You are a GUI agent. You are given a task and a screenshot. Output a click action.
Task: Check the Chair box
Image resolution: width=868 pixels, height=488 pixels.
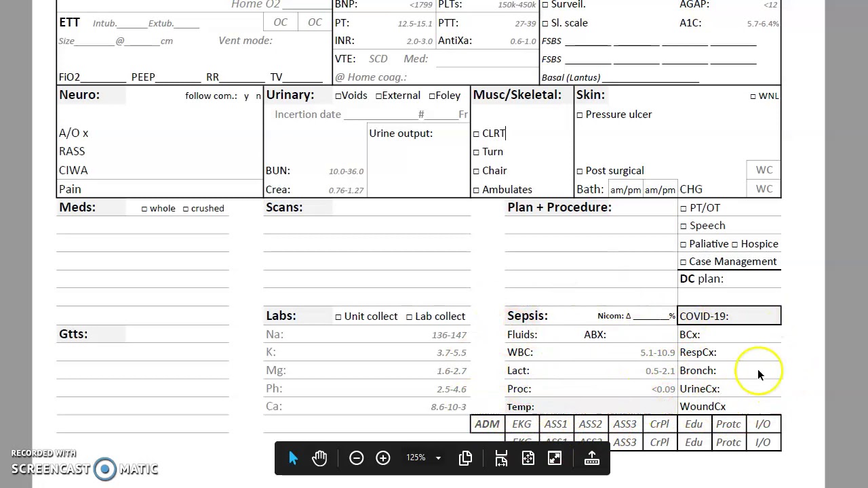[x=476, y=171]
